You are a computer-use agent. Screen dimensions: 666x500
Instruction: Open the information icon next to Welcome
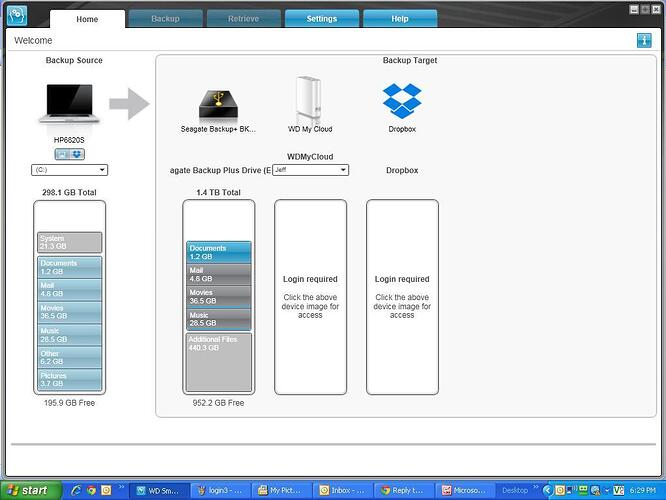pyautogui.click(x=644, y=40)
